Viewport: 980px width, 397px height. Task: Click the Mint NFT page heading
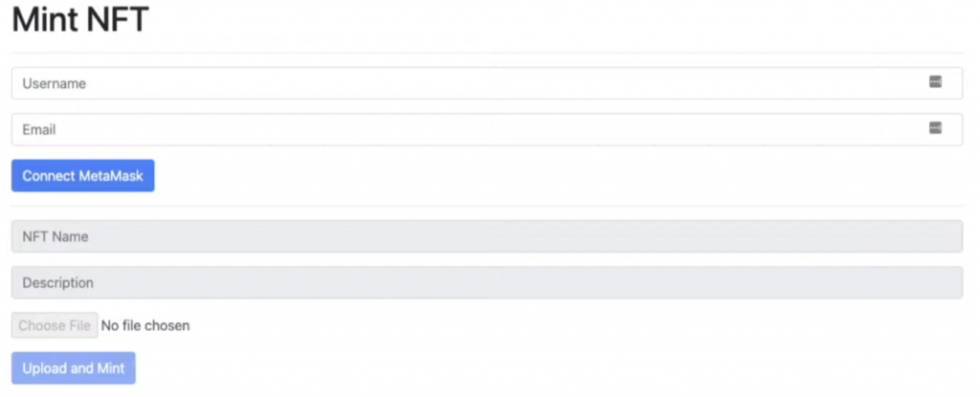pyautogui.click(x=80, y=19)
